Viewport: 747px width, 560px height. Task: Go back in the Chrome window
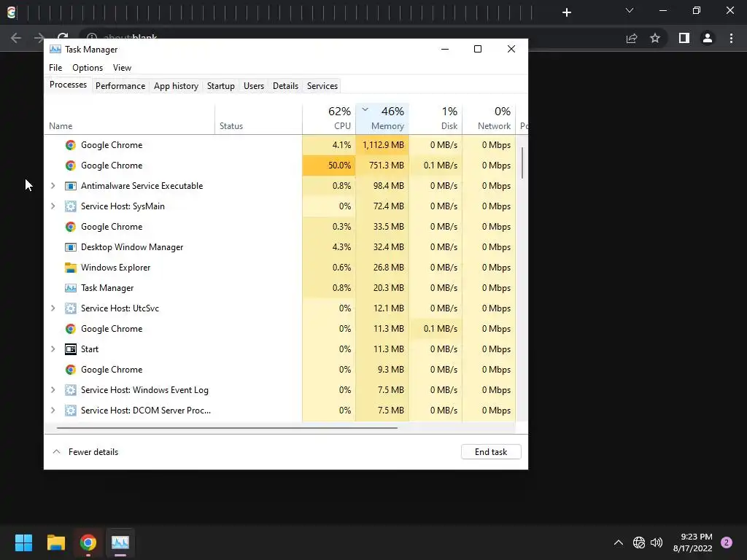[x=16, y=38]
